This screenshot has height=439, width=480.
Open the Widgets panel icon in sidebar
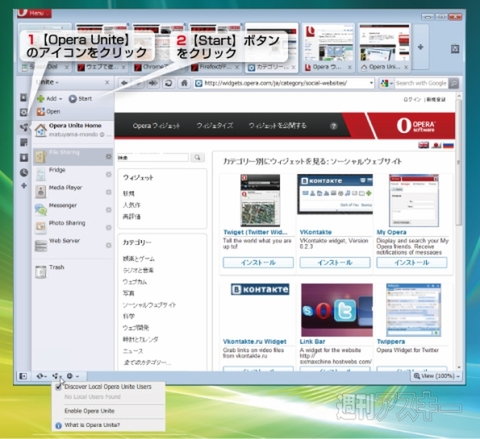pos(23,112)
